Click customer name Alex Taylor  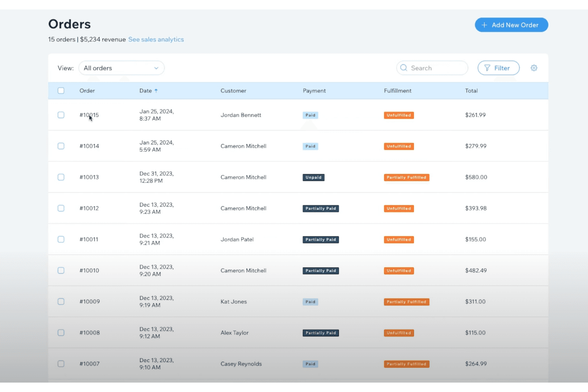(x=234, y=332)
